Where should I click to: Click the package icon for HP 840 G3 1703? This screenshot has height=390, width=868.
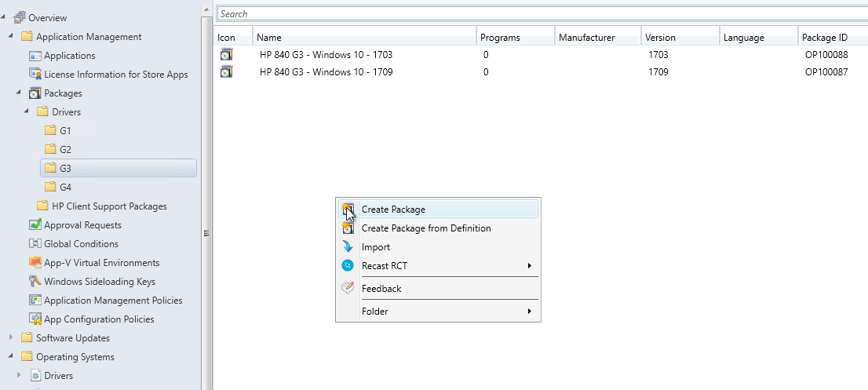227,55
